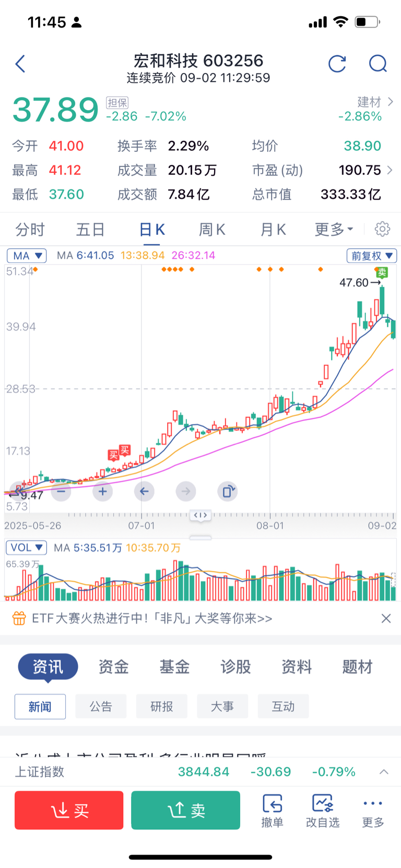Screen dimensions: 401x868
Task: Open 建材 sector details chevron
Action: (391, 102)
